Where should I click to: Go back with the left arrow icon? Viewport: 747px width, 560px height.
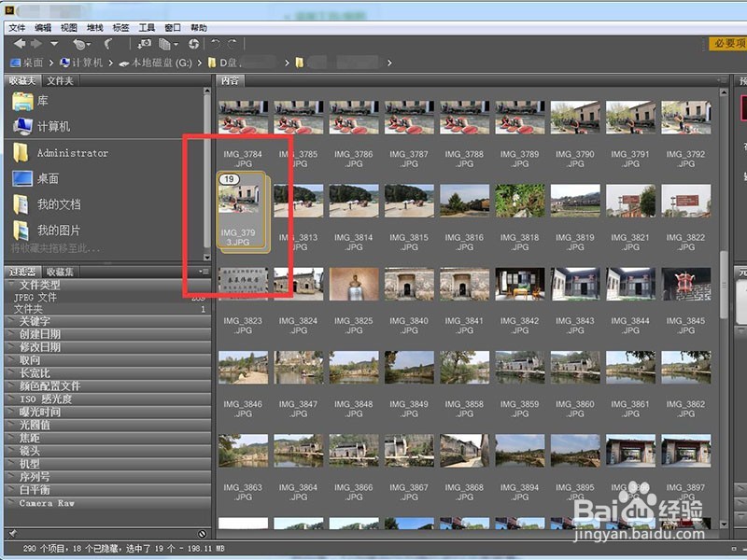point(19,44)
